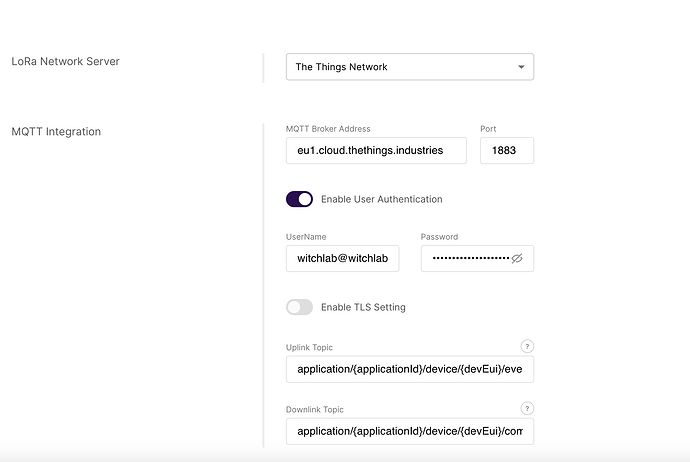Screen dimensions: 690x462
Task: Edit the Downlink Topic field
Action: tap(409, 431)
